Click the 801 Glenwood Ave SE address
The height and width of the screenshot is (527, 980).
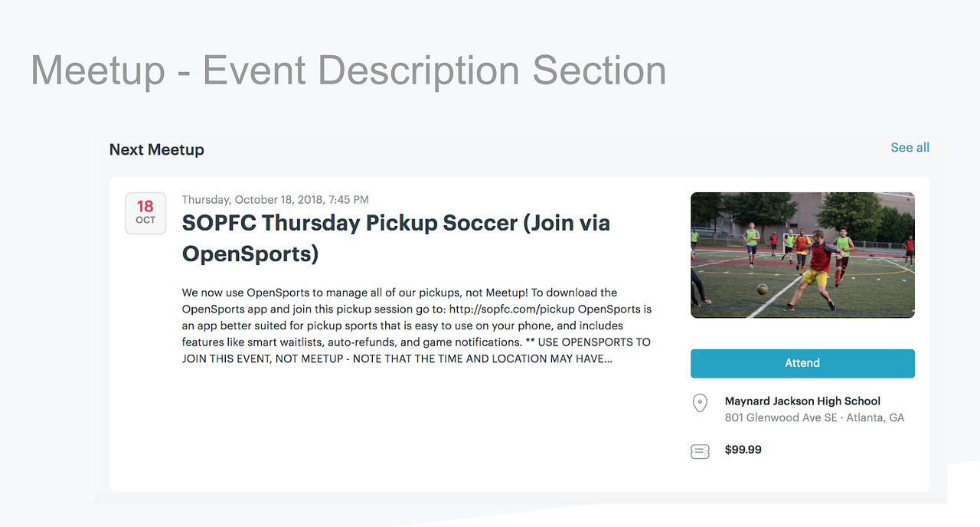(780, 417)
